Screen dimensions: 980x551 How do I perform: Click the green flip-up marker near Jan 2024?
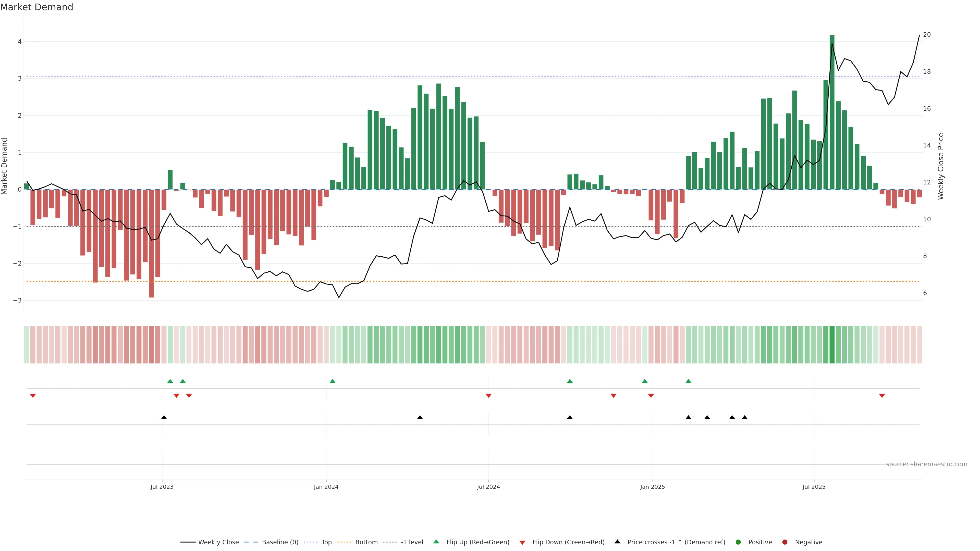333,381
